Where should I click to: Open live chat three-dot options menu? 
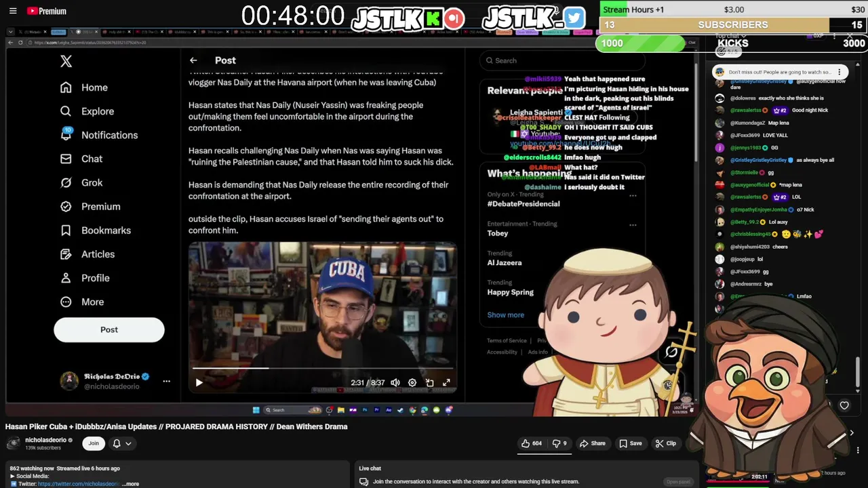tap(835, 36)
